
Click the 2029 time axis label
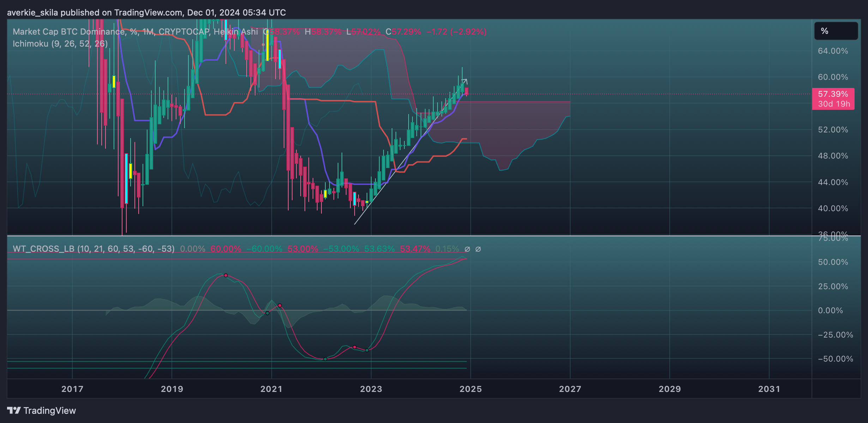pyautogui.click(x=670, y=389)
